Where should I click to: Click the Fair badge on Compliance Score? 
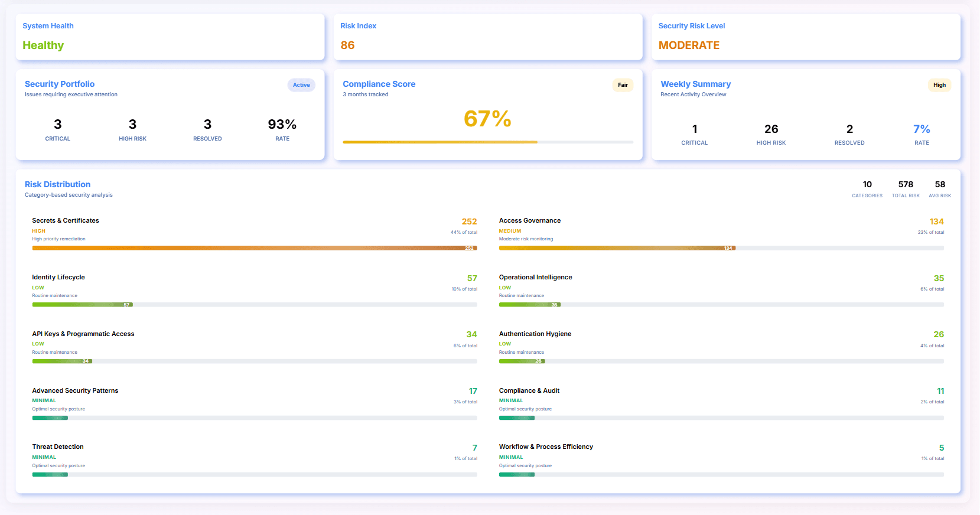(x=623, y=85)
